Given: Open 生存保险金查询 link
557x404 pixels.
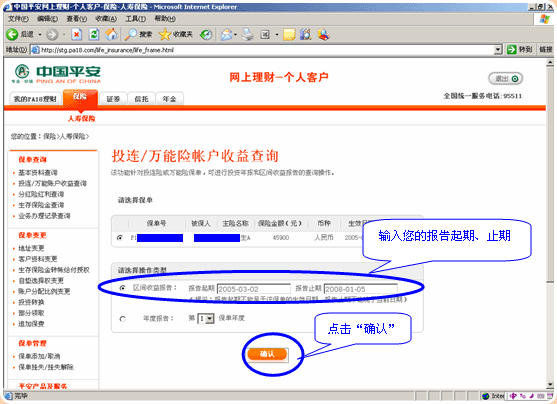Looking at the screenshot, I should pos(41,205).
